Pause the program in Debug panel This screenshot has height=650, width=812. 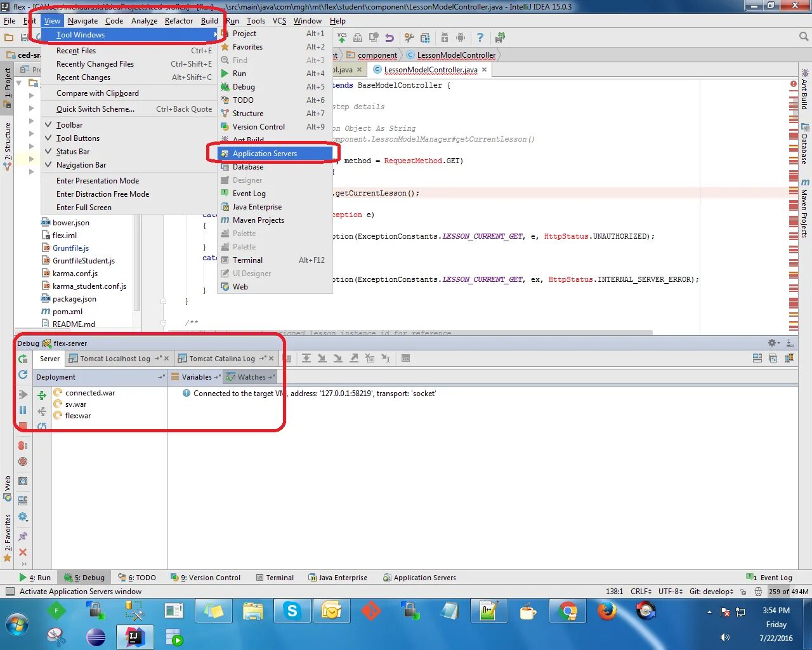[23, 410]
